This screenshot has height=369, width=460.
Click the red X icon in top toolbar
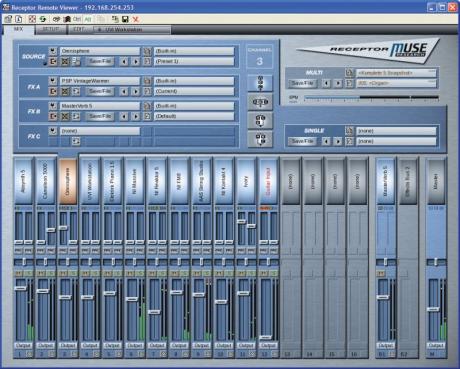135,19
